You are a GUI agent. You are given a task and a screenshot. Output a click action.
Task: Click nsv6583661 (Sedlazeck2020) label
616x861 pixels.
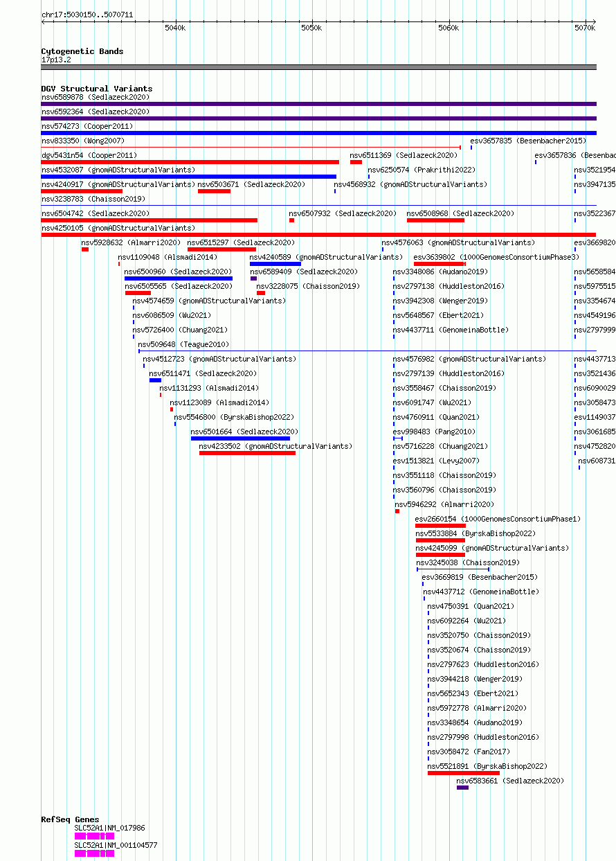click(x=510, y=781)
